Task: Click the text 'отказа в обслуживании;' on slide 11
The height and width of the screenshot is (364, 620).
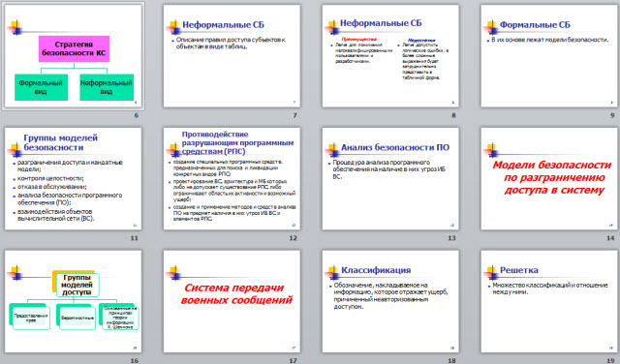Action: (51, 187)
